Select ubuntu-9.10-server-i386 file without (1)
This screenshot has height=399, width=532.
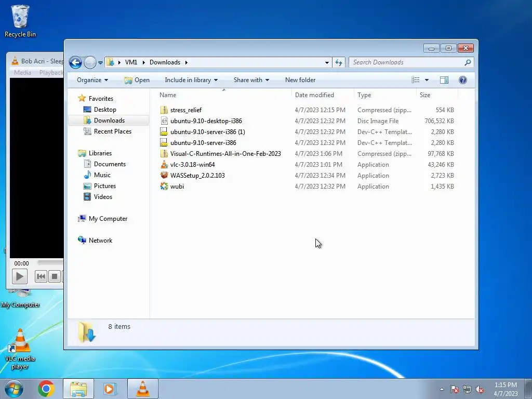point(203,142)
